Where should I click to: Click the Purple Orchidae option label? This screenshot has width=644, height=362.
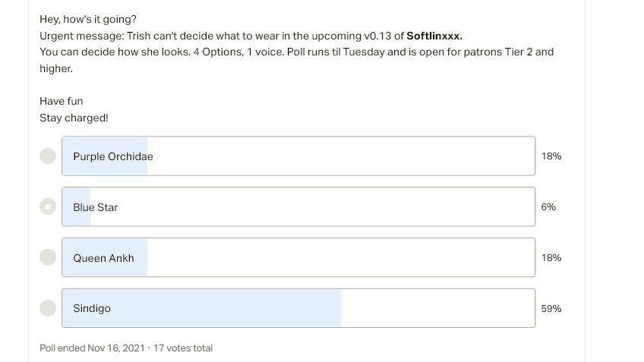tap(113, 156)
